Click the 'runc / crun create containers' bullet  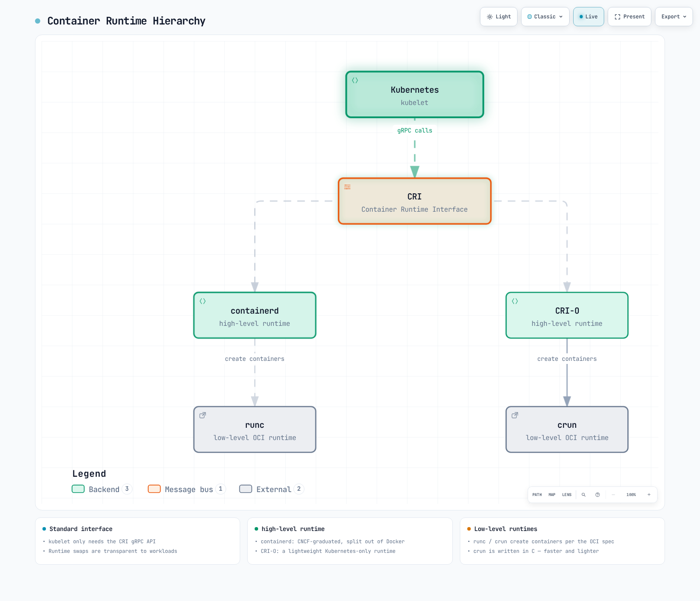tap(544, 542)
